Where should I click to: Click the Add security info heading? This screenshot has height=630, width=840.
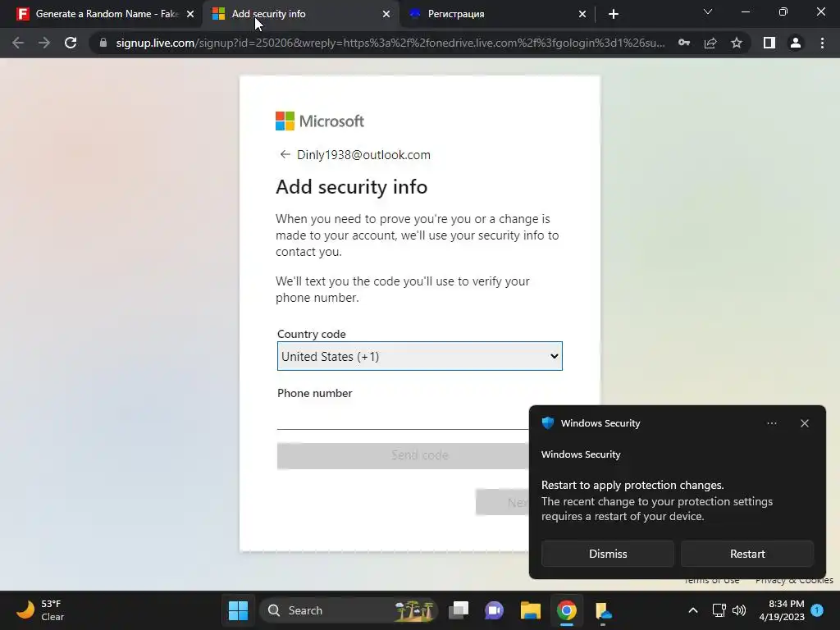coord(351,187)
